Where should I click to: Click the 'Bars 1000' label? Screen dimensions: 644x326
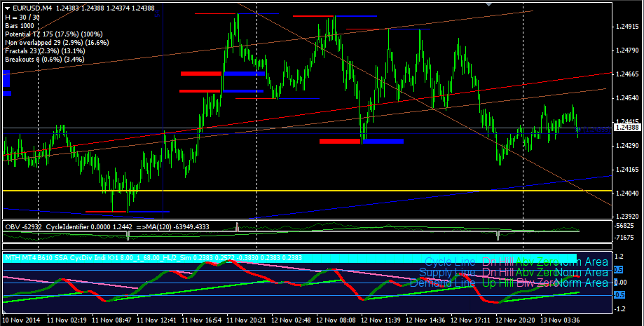coord(20,25)
